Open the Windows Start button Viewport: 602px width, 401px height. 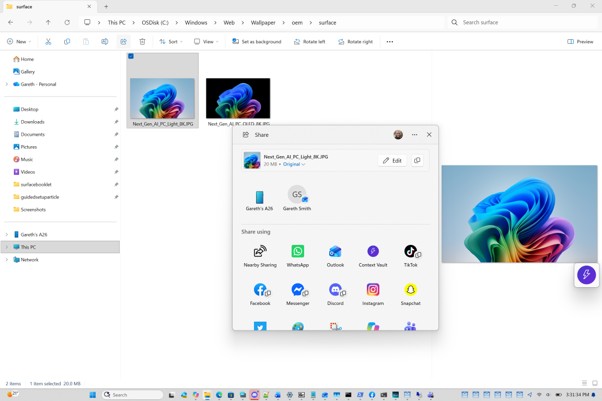coord(93,394)
